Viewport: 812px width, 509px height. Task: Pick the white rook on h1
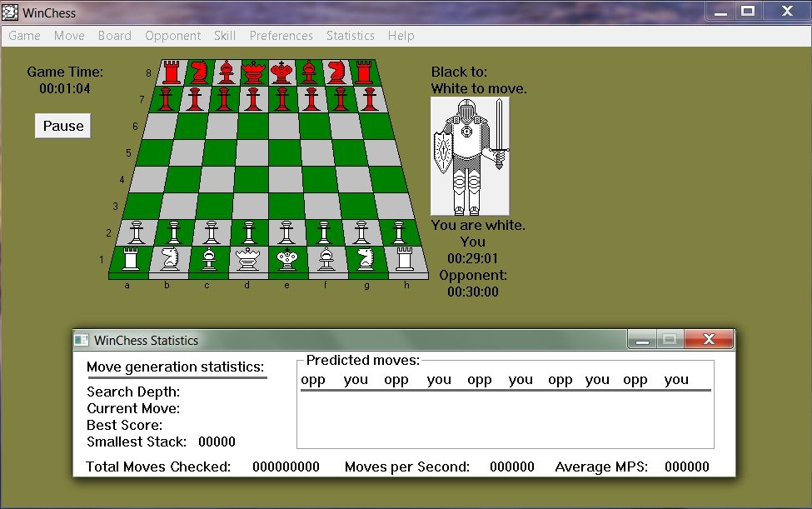tap(404, 259)
